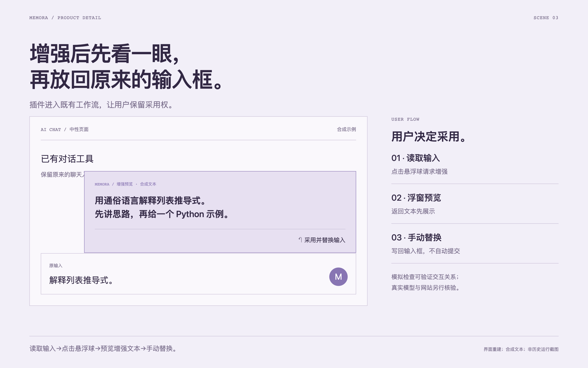The width and height of the screenshot is (588, 368).
Task: Click the SCENE 03 label
Action: click(546, 18)
